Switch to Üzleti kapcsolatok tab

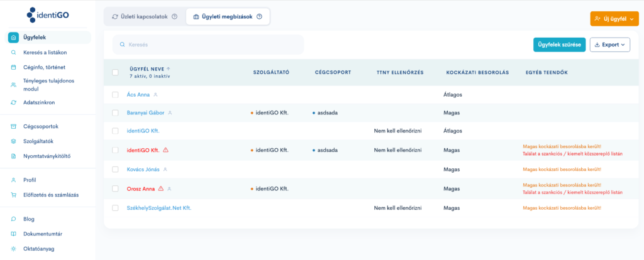point(145,17)
